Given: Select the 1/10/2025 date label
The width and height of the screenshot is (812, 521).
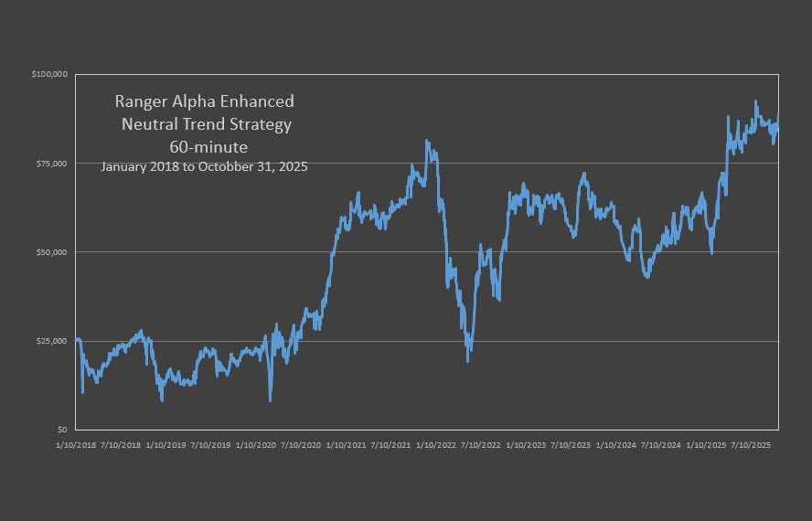Looking at the screenshot, I should tap(704, 446).
